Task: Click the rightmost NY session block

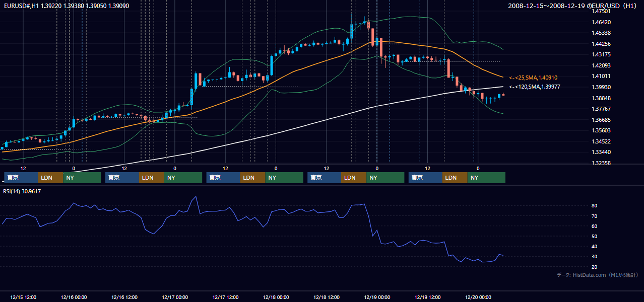Action: click(486, 178)
